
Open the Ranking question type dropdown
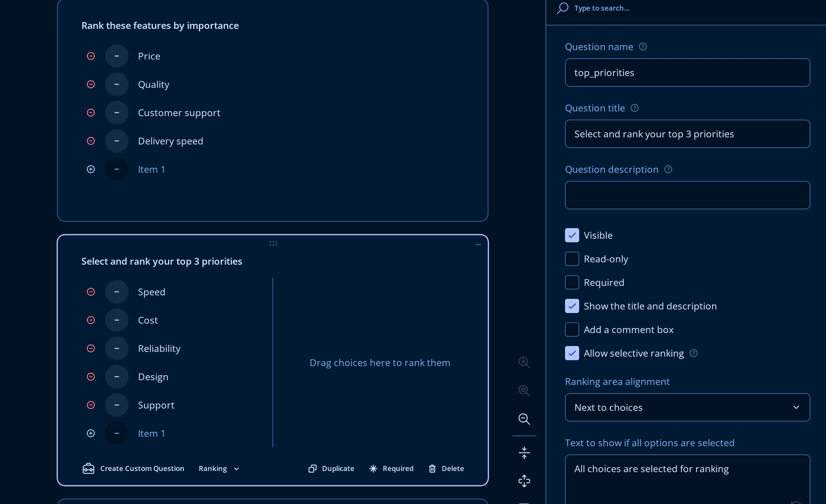[x=219, y=468]
